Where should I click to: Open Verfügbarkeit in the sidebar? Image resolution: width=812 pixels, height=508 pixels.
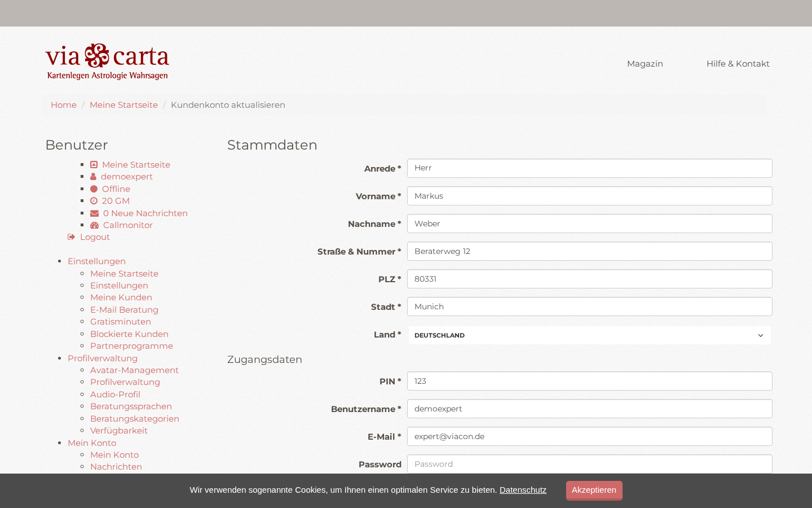point(119,431)
